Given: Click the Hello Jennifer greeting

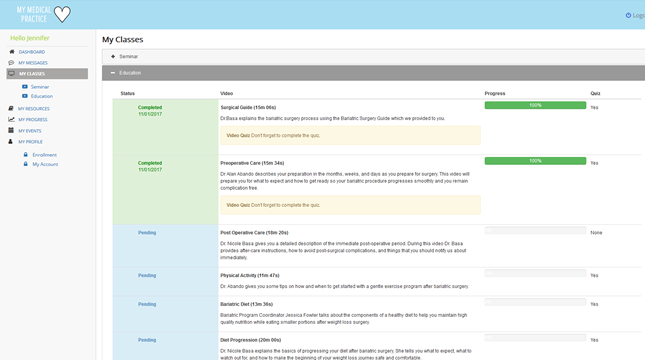Looking at the screenshot, I should (x=30, y=38).
